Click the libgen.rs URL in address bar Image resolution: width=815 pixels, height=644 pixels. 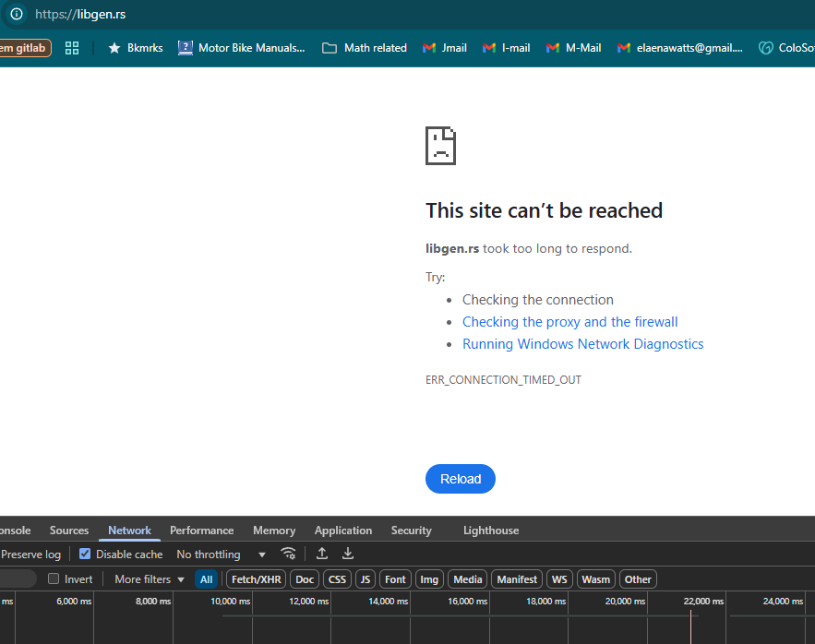point(80,14)
